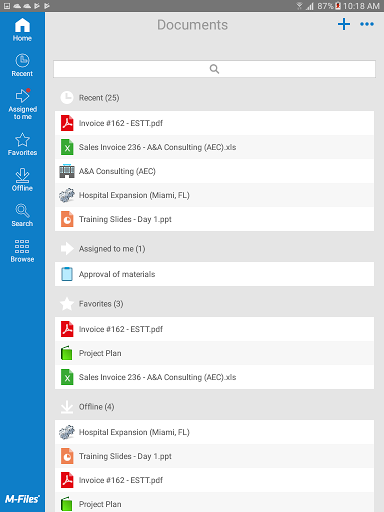This screenshot has width=384, height=512.
Task: Tap Excel icon of Favorites Sales Invoice 236
Action: (x=67, y=377)
